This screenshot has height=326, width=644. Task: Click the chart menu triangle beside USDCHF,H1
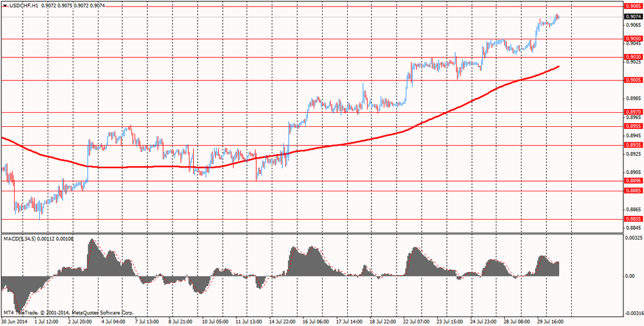[x=5, y=6]
